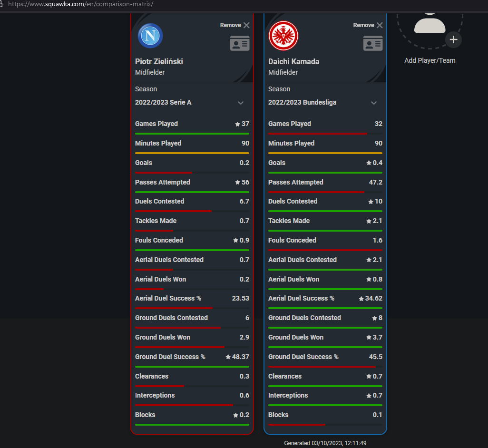Click the plus icon to add player
This screenshot has width=488, height=448.
(453, 39)
